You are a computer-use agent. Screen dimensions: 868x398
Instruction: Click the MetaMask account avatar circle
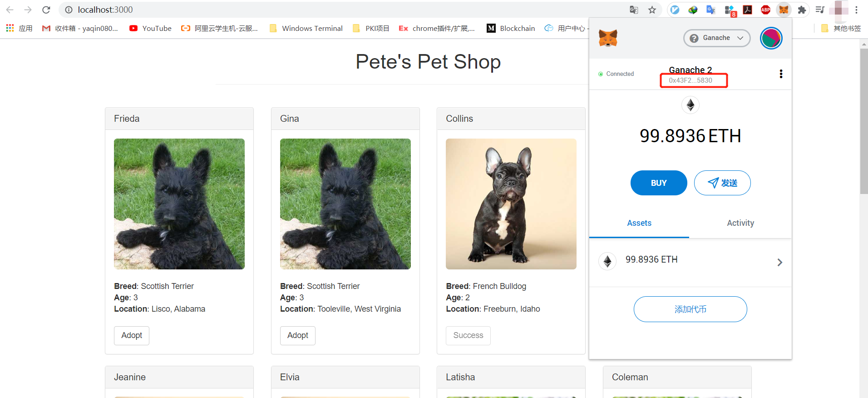point(771,38)
